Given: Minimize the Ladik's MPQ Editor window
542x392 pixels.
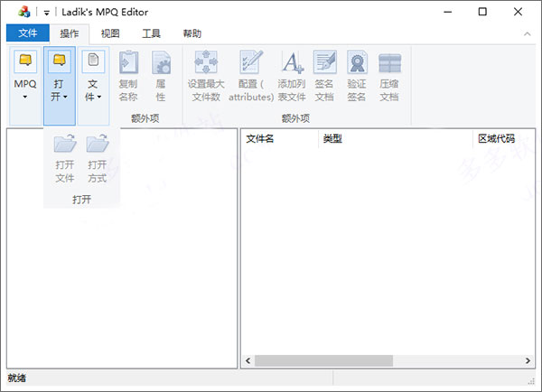Looking at the screenshot, I should point(448,12).
